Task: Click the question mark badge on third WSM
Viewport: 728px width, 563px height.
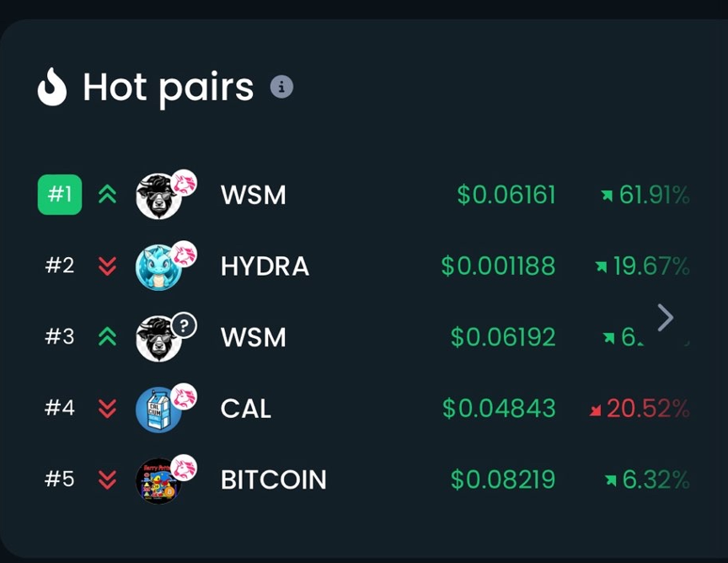Action: point(184,325)
